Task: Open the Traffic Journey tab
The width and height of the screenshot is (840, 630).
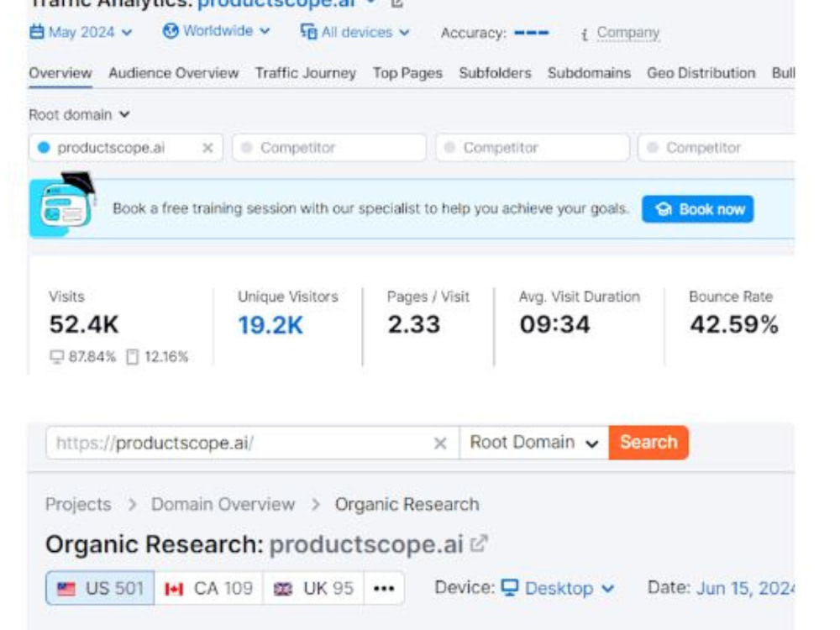Action: [306, 73]
